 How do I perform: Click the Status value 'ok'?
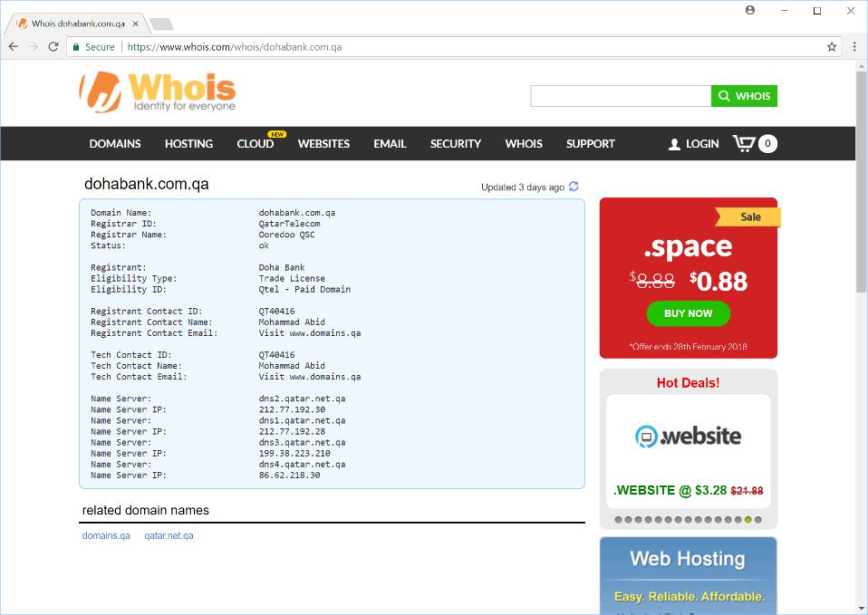(264, 245)
